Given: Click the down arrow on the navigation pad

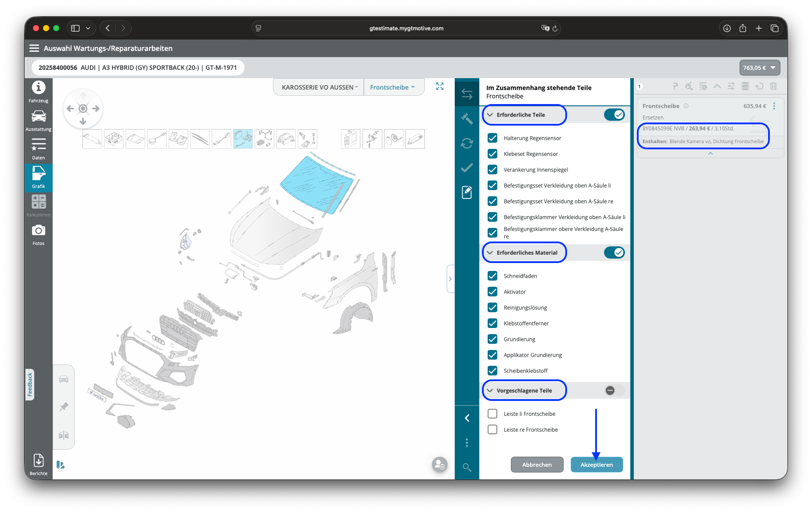Looking at the screenshot, I should [x=83, y=121].
